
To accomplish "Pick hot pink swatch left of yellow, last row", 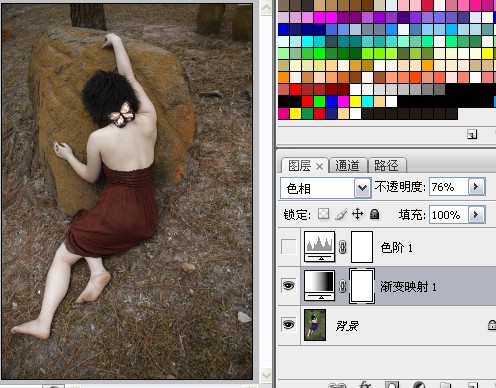I will pos(283,113).
